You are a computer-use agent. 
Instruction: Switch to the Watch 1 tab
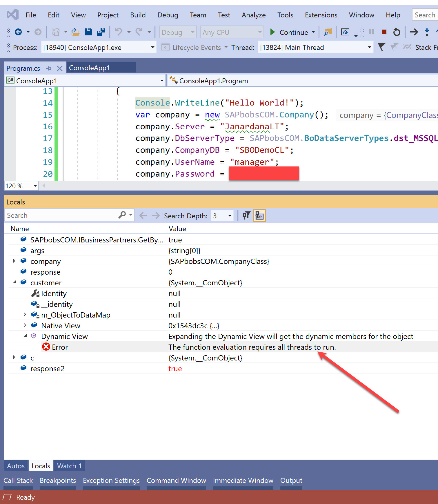click(69, 466)
